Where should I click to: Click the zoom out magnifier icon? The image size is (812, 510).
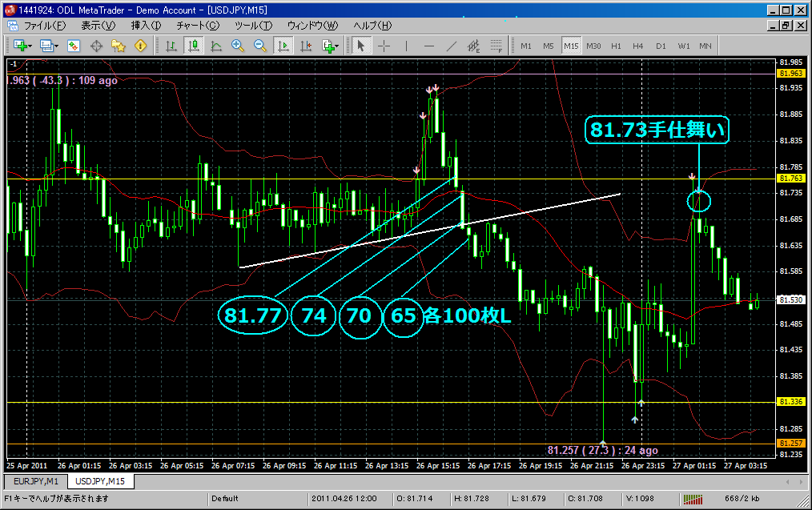click(260, 46)
